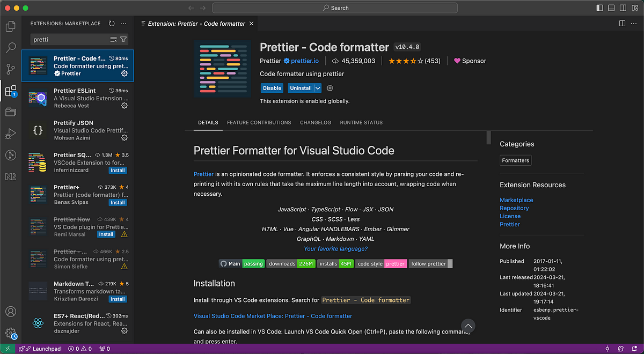Open the Manage gear in activity bar

click(x=10, y=333)
